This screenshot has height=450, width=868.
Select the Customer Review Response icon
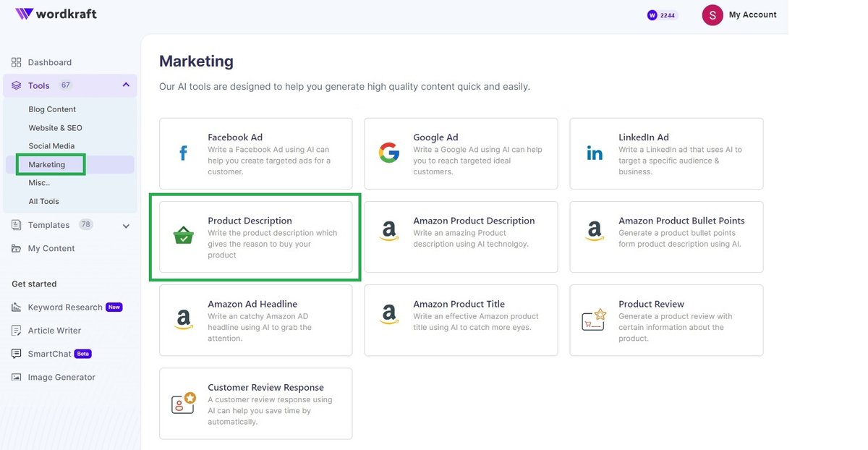(x=182, y=402)
